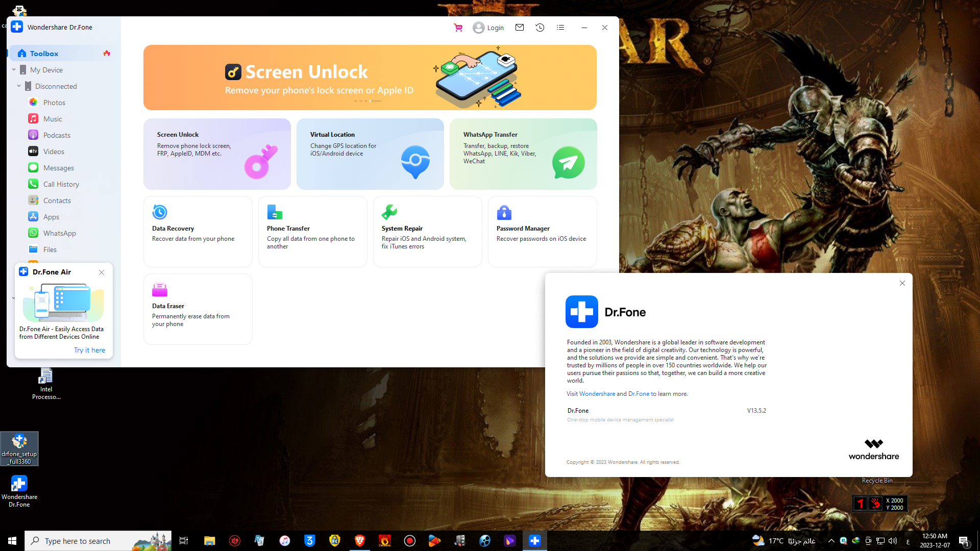Open the volume speaker tray icon
Screen dimensions: 980x551
(x=893, y=541)
